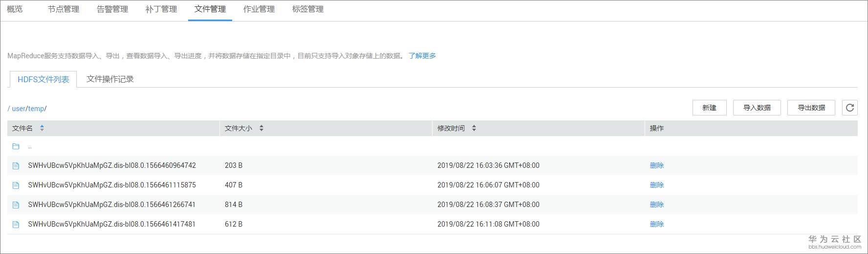
Task: Go to the 补丁管理 tab
Action: point(161,9)
